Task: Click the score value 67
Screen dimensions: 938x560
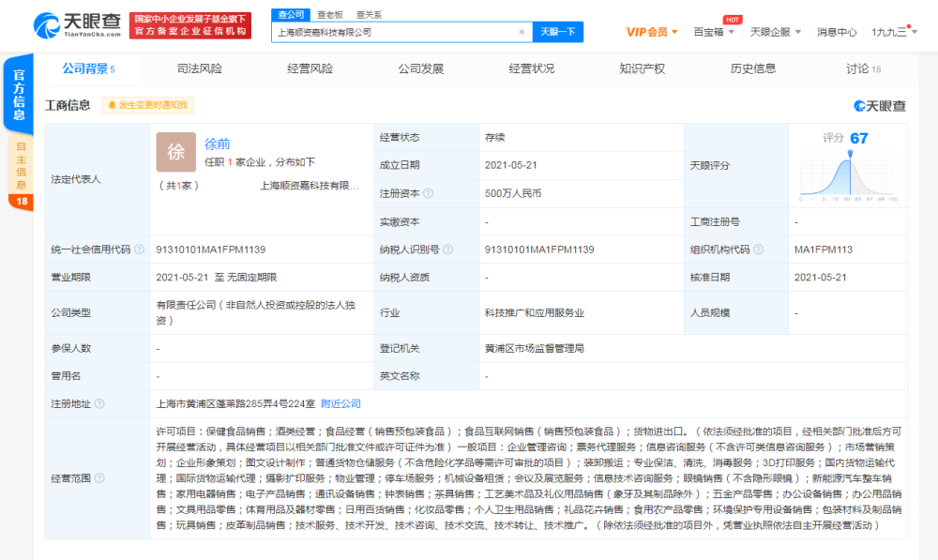Action: coord(859,138)
